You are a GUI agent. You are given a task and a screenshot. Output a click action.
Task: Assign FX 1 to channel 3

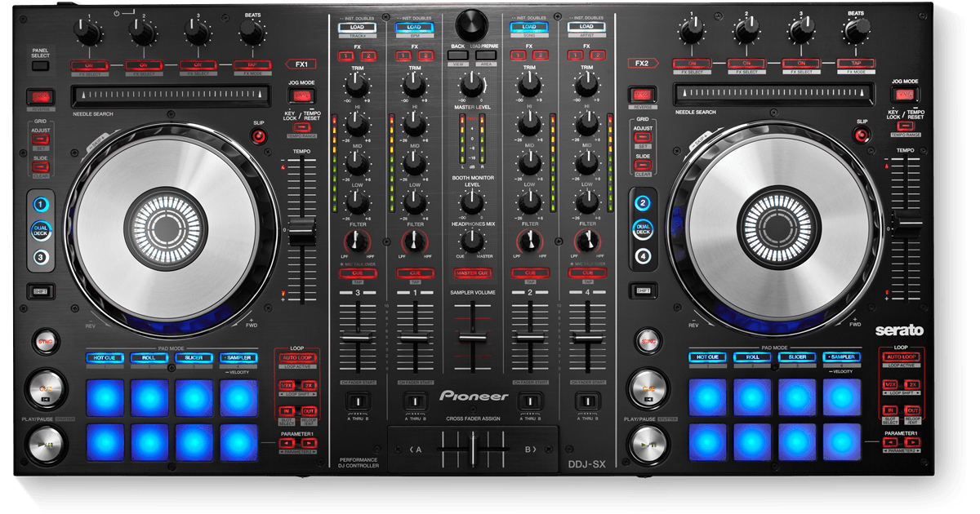pos(346,55)
